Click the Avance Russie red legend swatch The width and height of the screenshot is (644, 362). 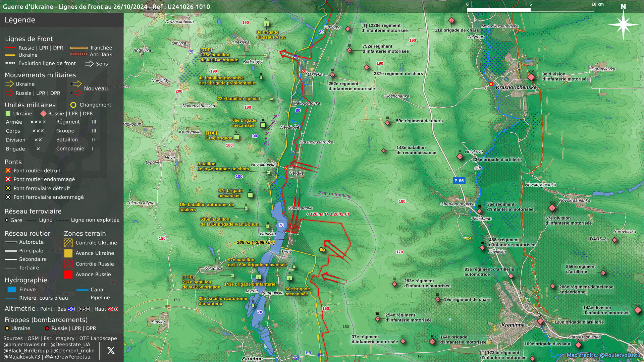(68, 275)
